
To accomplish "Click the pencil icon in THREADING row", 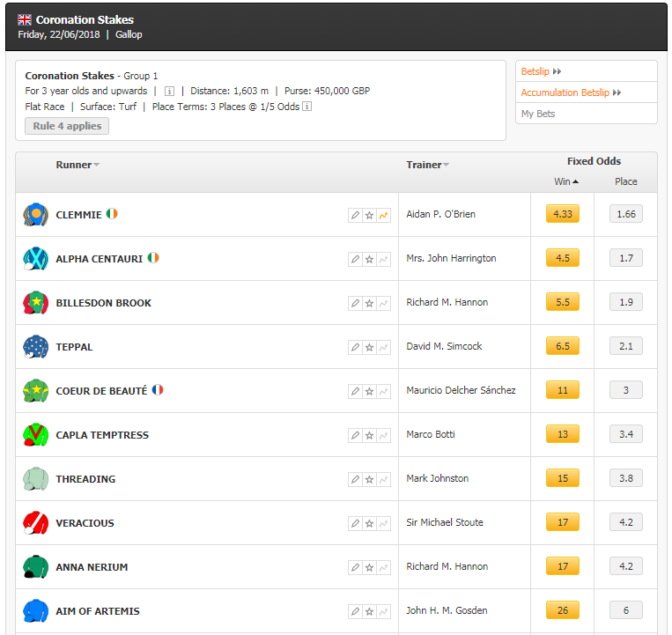I will click(x=355, y=479).
